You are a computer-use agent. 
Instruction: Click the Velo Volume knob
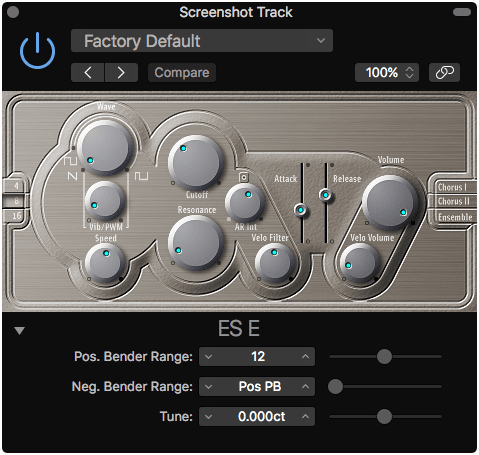coord(360,263)
